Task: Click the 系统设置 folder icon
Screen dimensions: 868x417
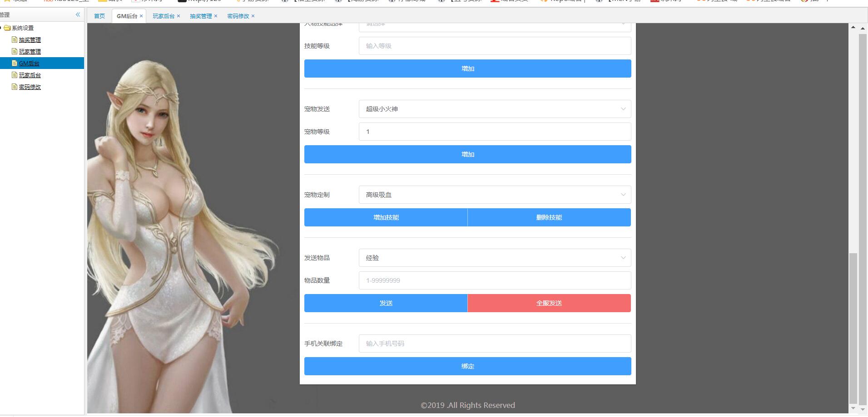Action: pos(7,28)
